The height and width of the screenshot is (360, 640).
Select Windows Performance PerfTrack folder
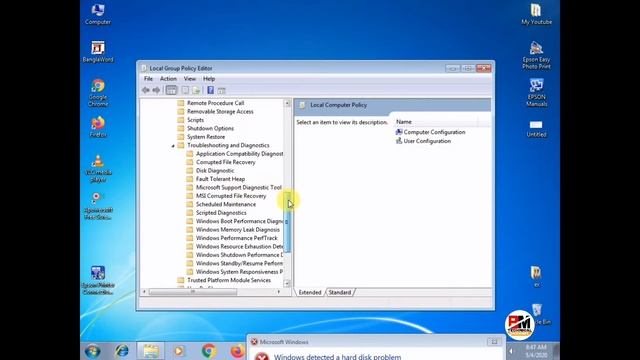tap(236, 238)
